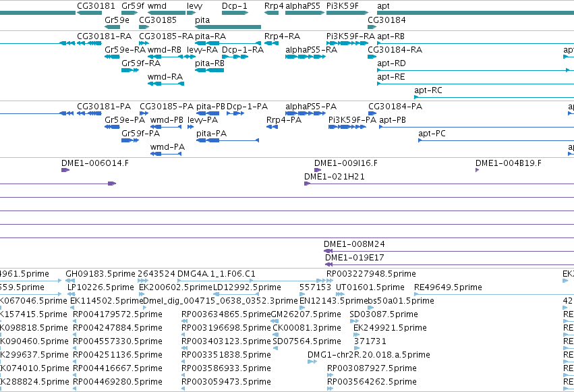Select protein apt-PC

click(432, 134)
